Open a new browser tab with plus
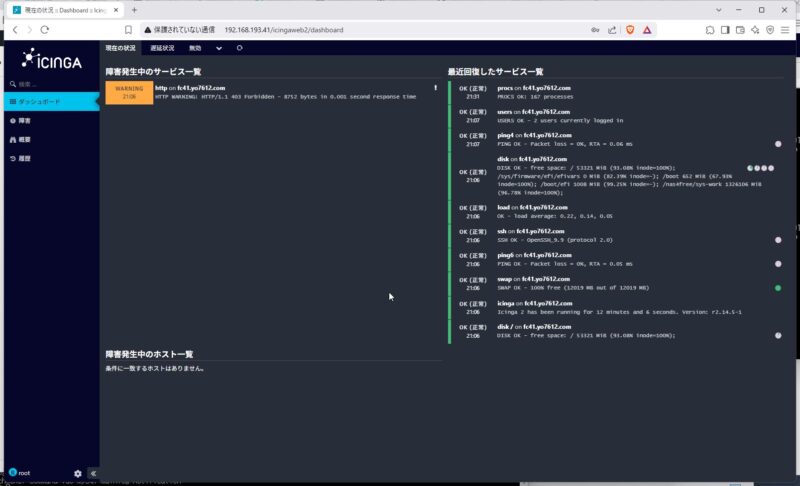800x486 pixels. [134, 10]
